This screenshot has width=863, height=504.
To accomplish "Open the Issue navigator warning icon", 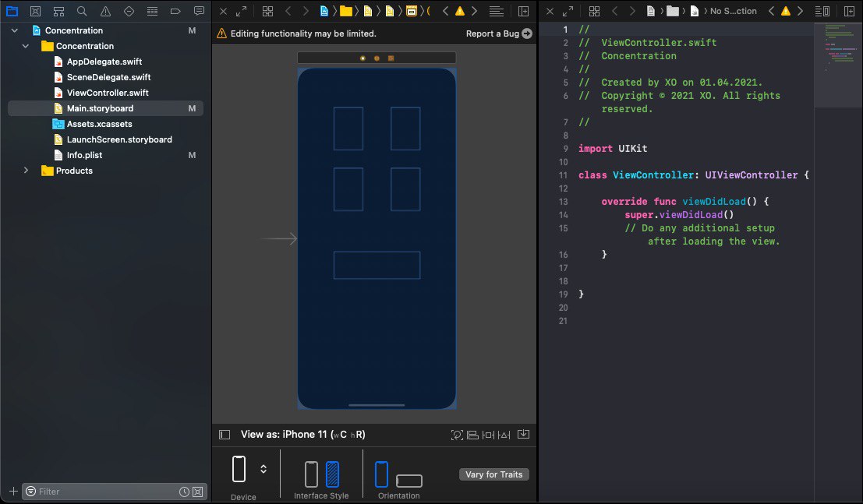I will click(105, 12).
